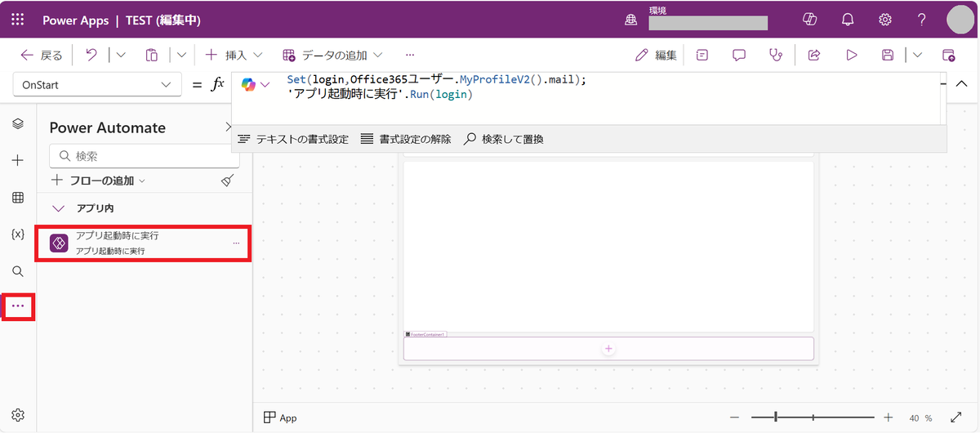Open the help question mark
This screenshot has height=433, width=980.
(x=921, y=20)
